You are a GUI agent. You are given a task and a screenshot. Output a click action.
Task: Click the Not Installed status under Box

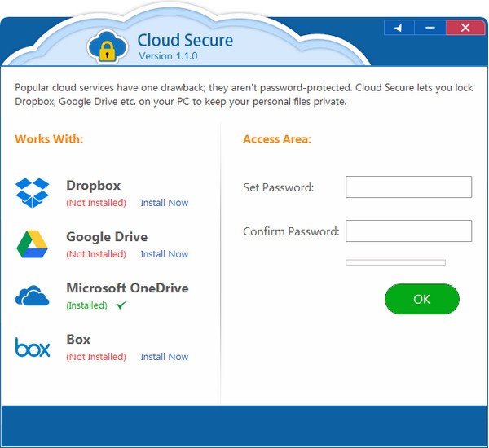pos(96,357)
